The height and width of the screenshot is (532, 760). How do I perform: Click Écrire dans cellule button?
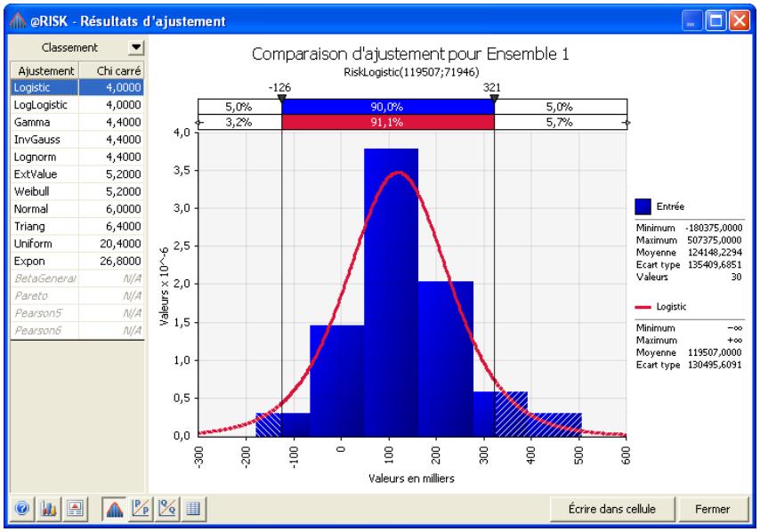pos(612,510)
